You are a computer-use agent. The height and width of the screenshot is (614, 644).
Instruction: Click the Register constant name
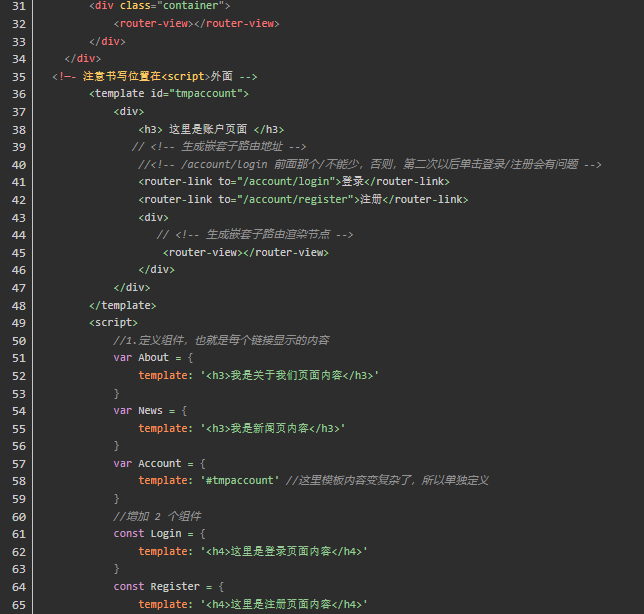tap(174, 586)
